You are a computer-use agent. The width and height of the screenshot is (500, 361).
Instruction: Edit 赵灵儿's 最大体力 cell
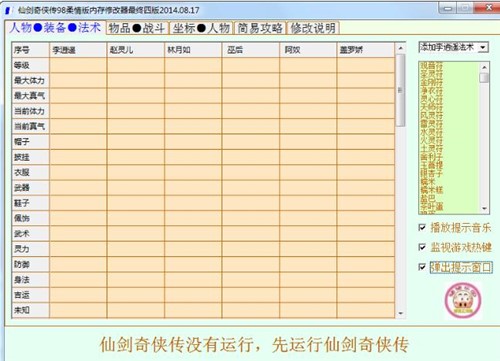point(135,81)
